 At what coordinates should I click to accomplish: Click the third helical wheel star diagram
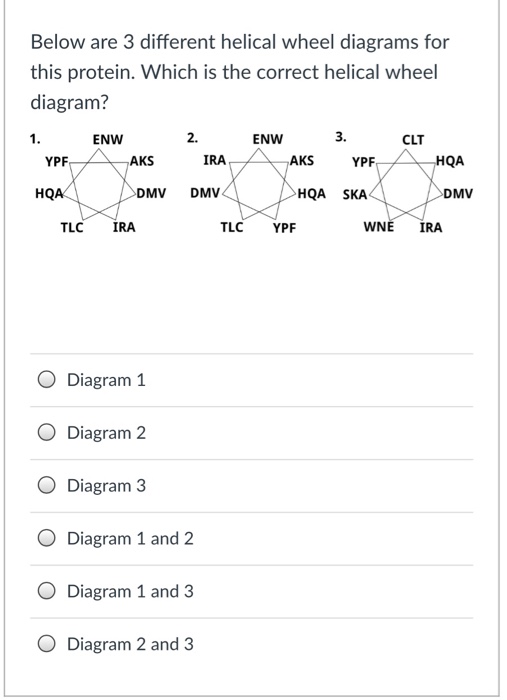(406, 184)
